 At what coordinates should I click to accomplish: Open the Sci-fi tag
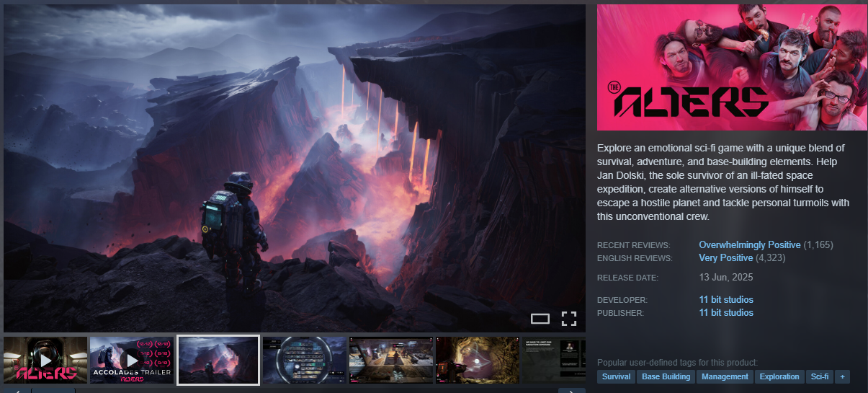[820, 376]
